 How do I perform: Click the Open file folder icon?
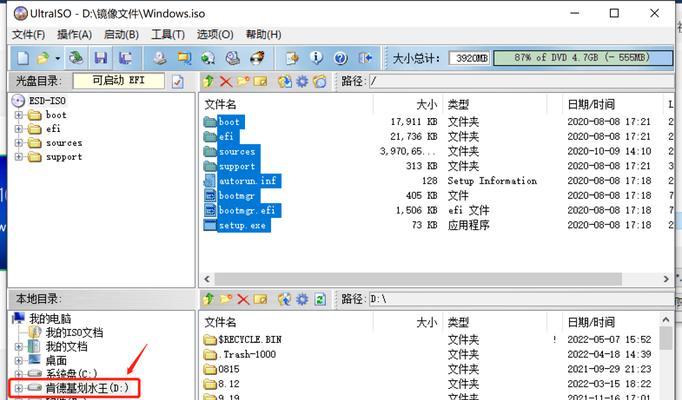coord(43,58)
